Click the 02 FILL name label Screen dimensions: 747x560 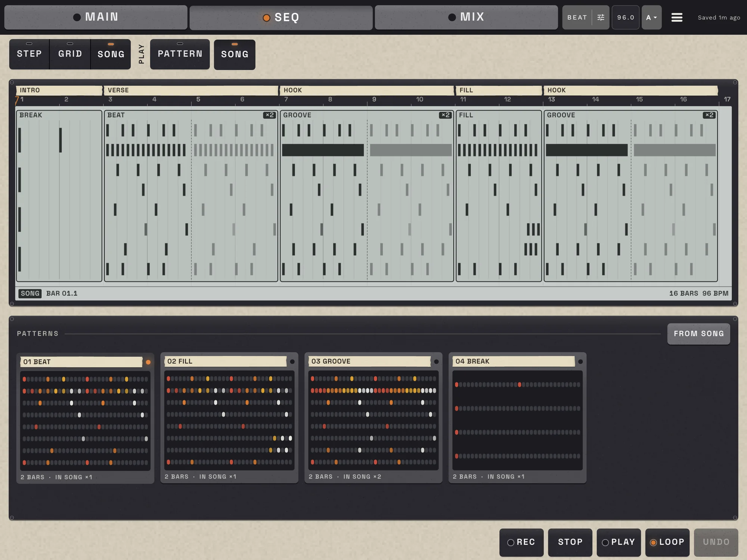tap(226, 361)
